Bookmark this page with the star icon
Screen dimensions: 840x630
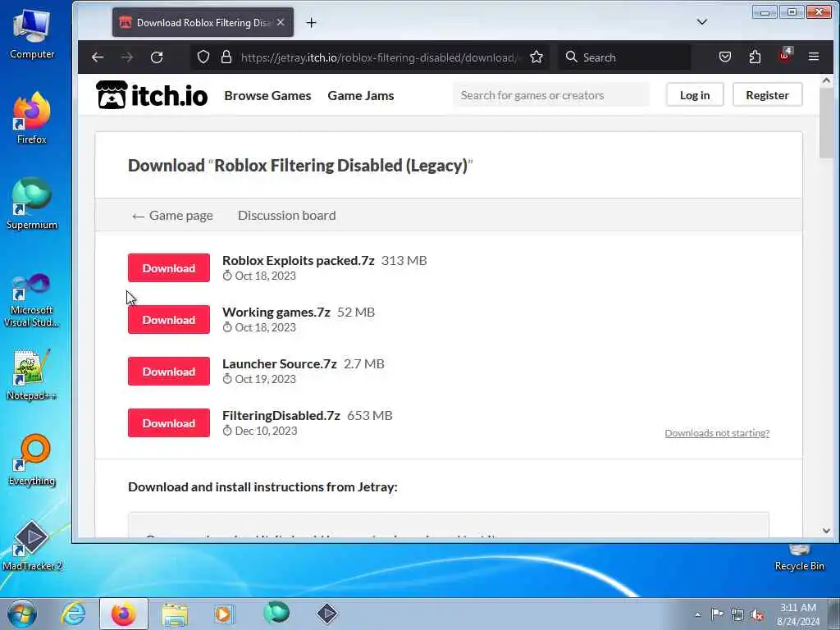coord(536,57)
